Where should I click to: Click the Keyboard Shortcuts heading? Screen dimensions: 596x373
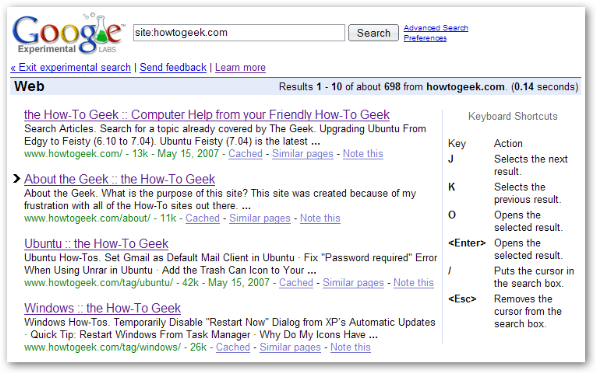[512, 116]
